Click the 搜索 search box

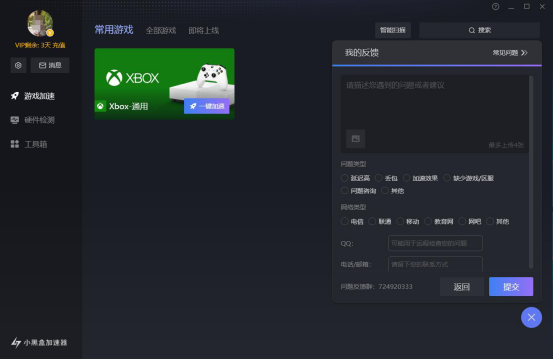click(480, 30)
